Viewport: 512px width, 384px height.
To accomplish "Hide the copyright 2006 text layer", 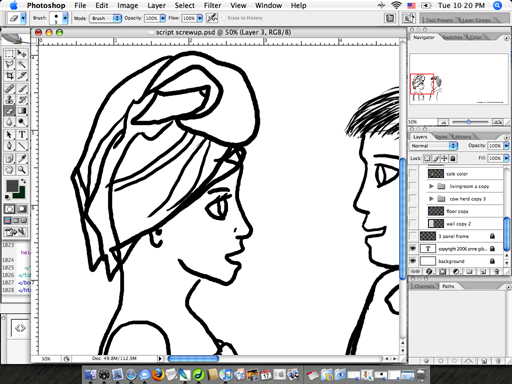I will point(413,248).
